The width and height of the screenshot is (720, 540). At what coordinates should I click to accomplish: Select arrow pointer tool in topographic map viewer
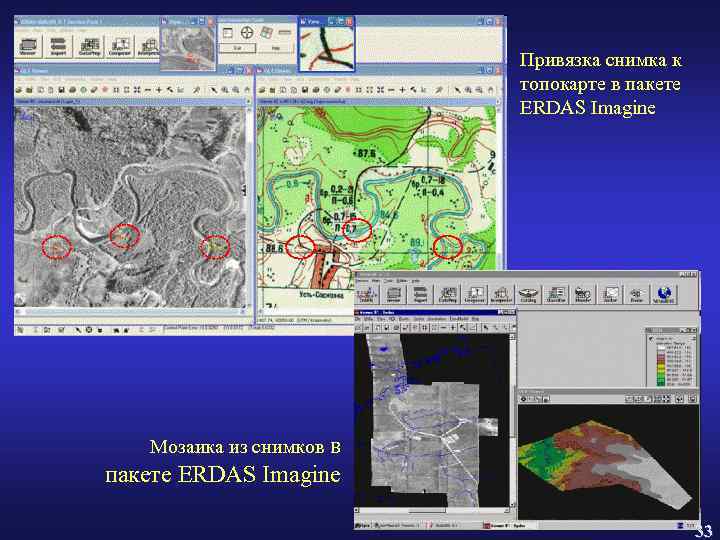[x=457, y=90]
